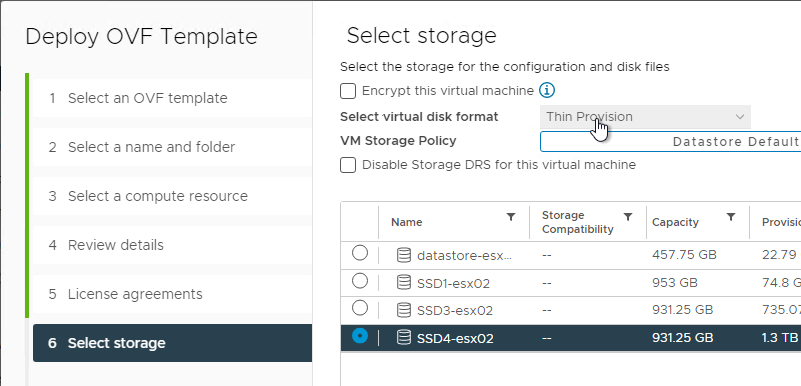The image size is (801, 386).
Task: Click the datastore-esx datastore icon
Action: tap(404, 255)
